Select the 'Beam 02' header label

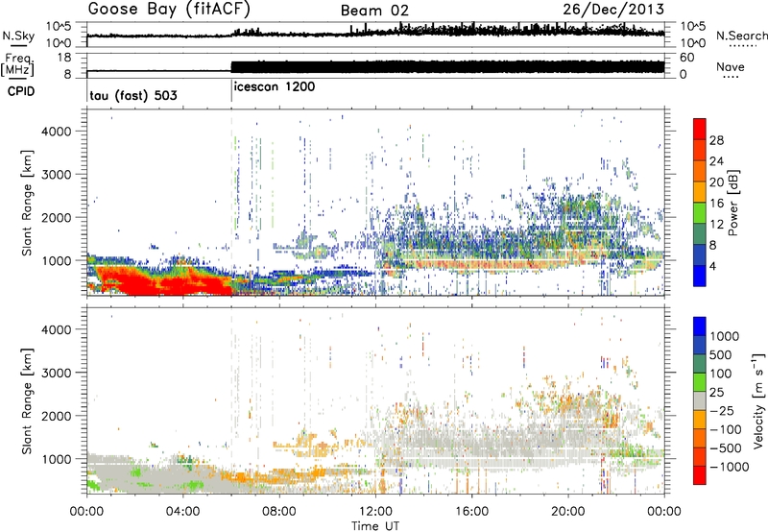(x=374, y=11)
